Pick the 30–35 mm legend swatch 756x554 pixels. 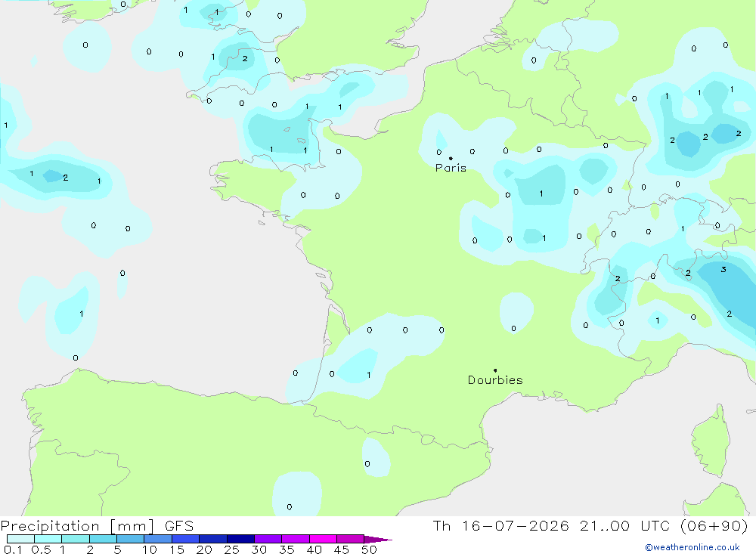268,539
